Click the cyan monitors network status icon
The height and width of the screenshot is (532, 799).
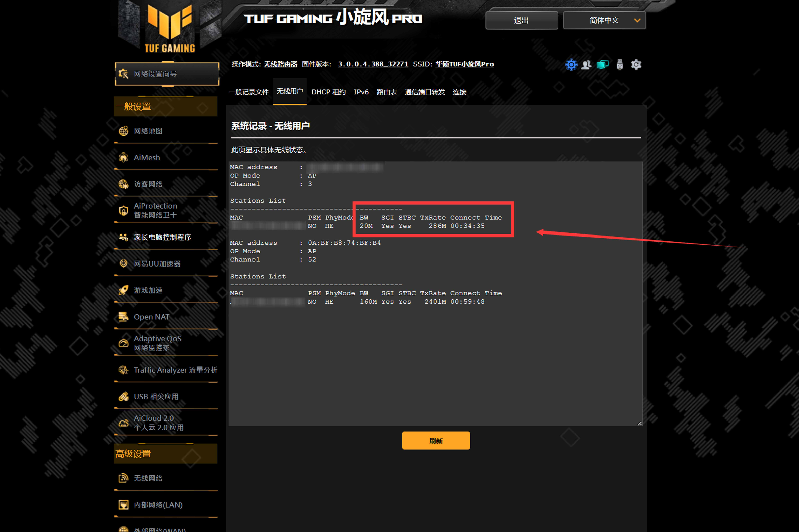point(602,64)
